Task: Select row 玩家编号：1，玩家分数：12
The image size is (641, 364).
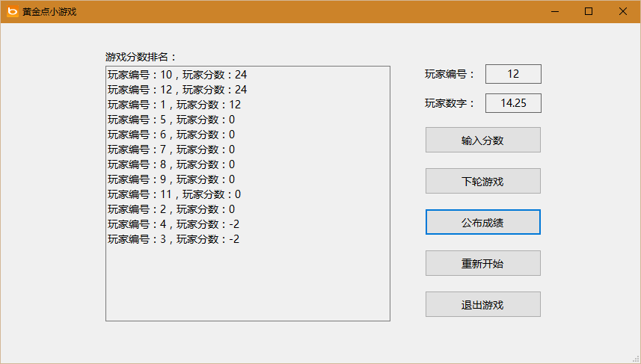Action: [x=248, y=105]
